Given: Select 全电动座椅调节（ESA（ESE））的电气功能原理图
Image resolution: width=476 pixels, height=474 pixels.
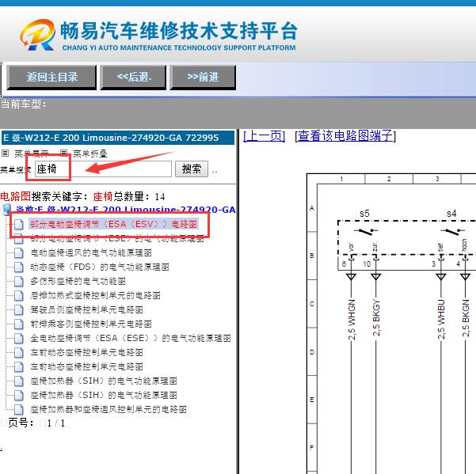Looking at the screenshot, I should pos(131,338).
